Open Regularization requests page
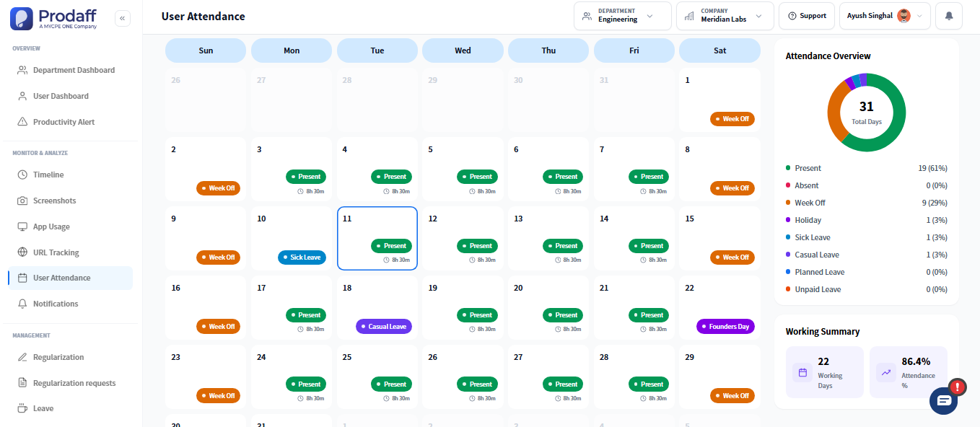Image resolution: width=980 pixels, height=427 pixels. [x=70, y=383]
